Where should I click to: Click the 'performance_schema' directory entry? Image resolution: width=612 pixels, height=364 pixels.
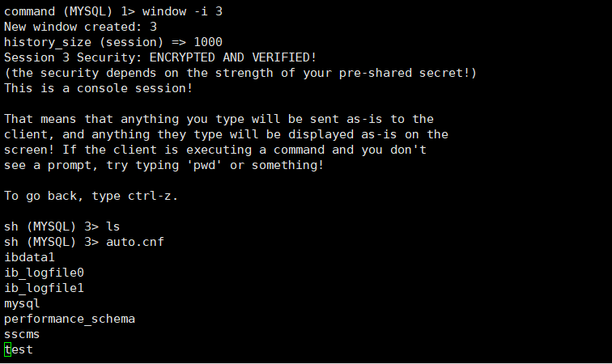point(70,319)
